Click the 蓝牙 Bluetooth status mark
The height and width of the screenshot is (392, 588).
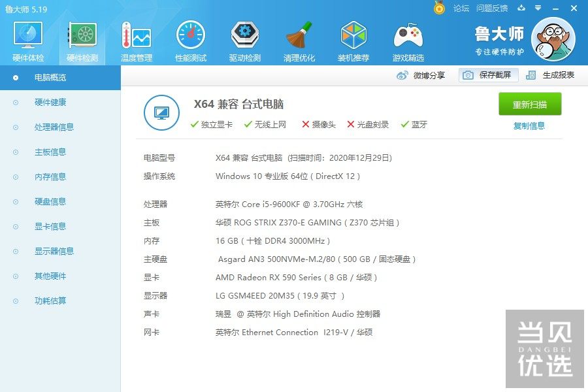[404, 124]
